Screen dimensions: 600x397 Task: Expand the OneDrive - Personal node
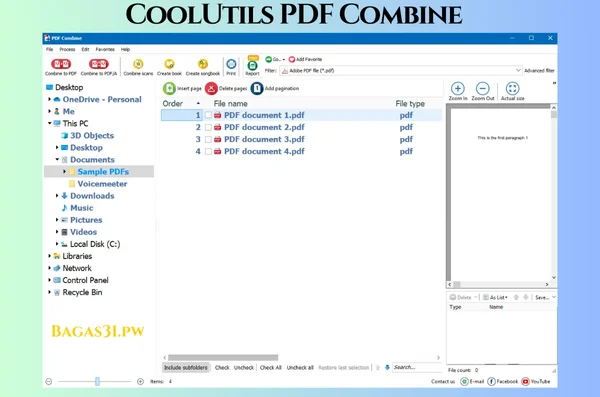(49, 99)
